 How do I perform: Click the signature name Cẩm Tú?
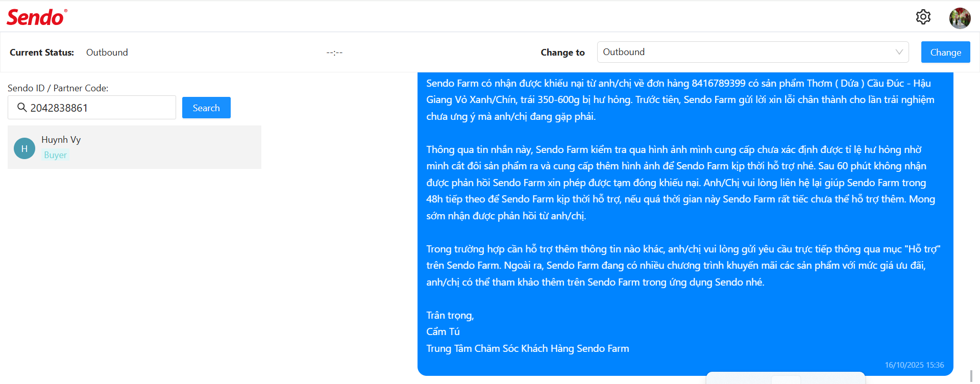tap(443, 332)
